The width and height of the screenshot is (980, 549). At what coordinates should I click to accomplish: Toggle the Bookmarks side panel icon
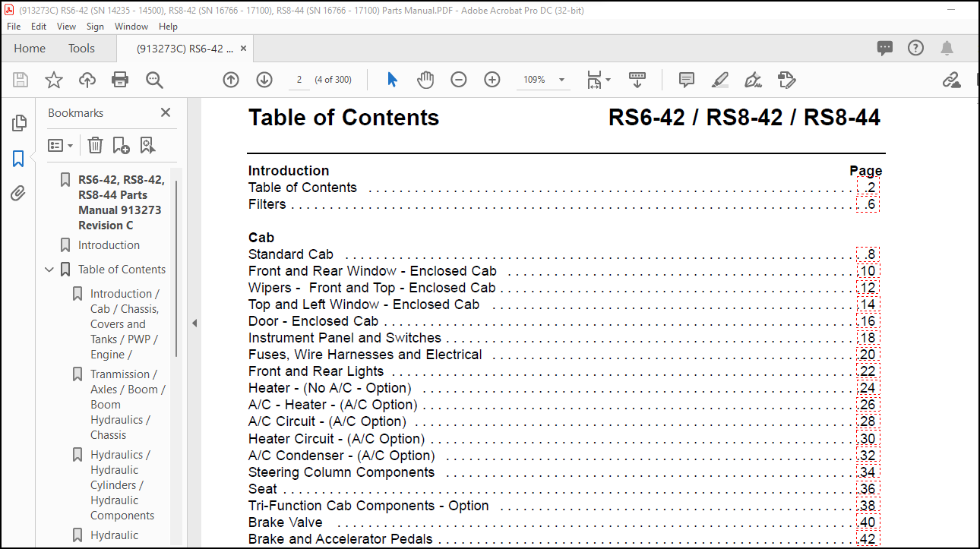(19, 159)
